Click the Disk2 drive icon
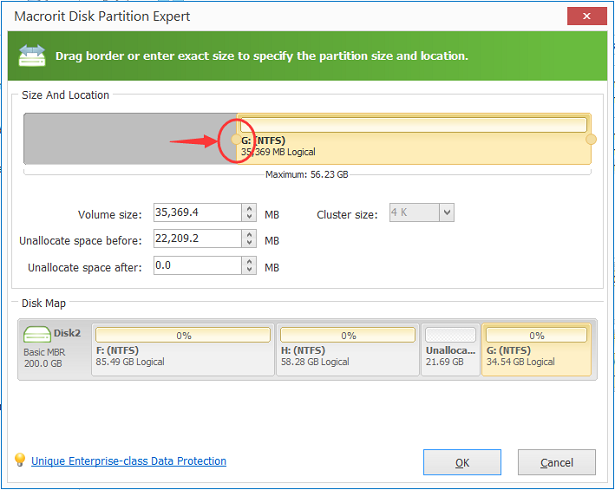 click(37, 334)
